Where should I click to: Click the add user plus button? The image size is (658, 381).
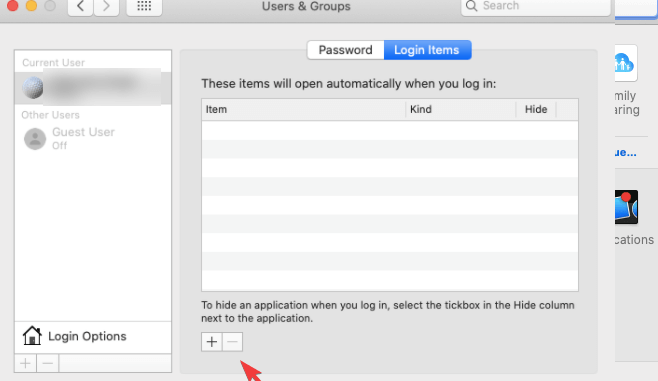click(26, 363)
